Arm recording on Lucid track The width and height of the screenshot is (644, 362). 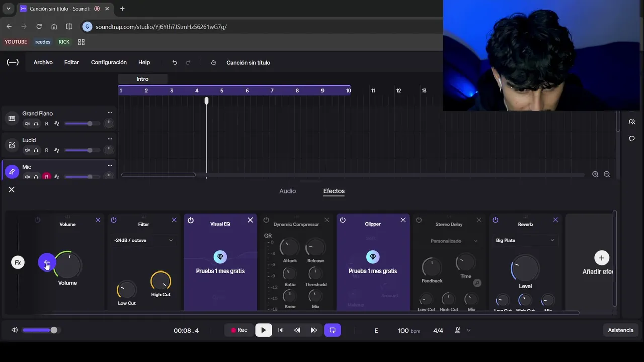pos(47,150)
